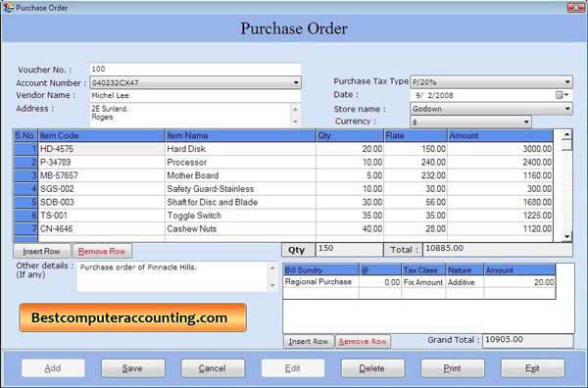Expand the Store name dropdown
Viewport: 588px width, 388px height.
click(567, 109)
